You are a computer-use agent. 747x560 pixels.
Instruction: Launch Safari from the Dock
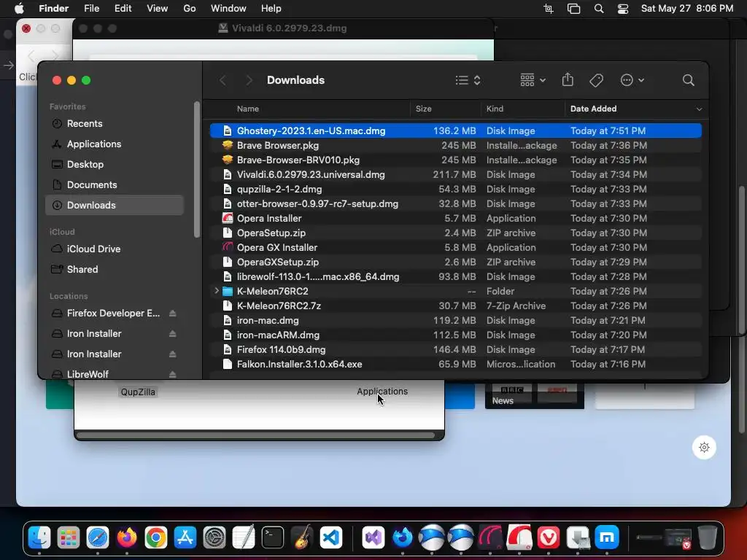(x=98, y=537)
